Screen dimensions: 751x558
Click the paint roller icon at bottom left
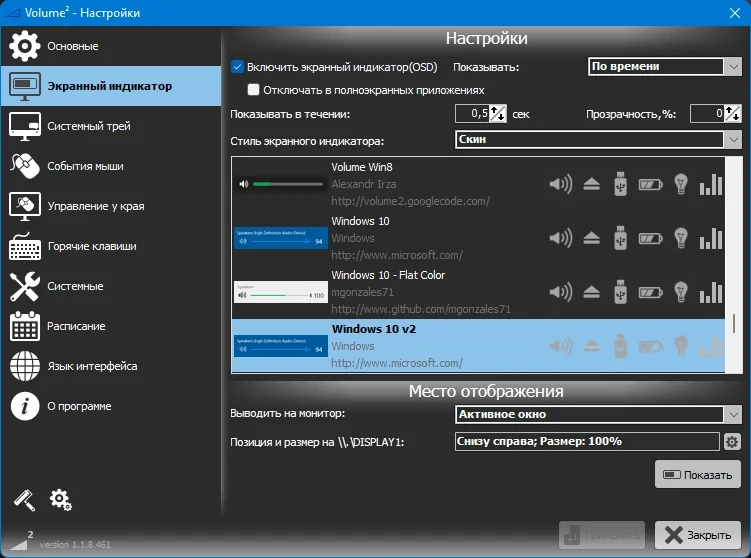click(x=24, y=500)
